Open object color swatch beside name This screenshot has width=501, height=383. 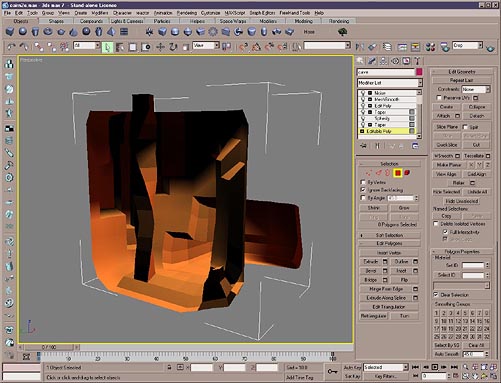tap(419, 72)
